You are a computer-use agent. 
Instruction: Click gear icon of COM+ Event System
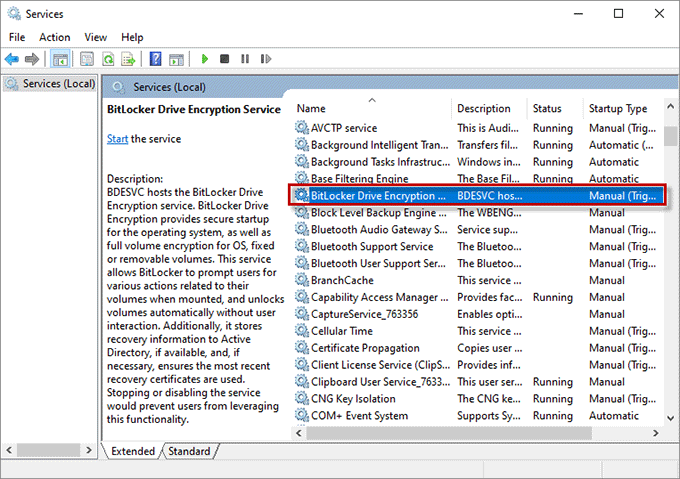302,415
